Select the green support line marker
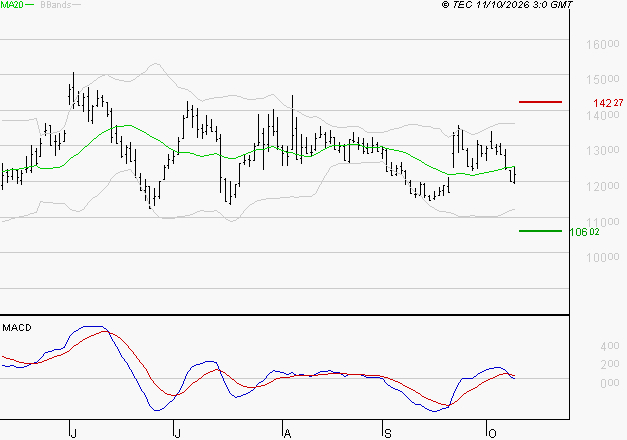The height and width of the screenshot is (440, 627). 540,231
